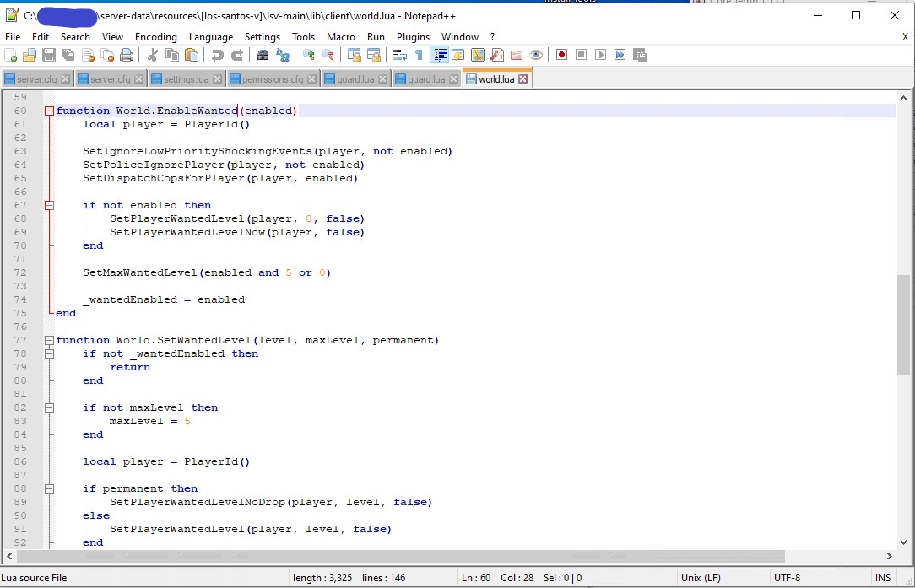Open the Plugins menu

(413, 37)
